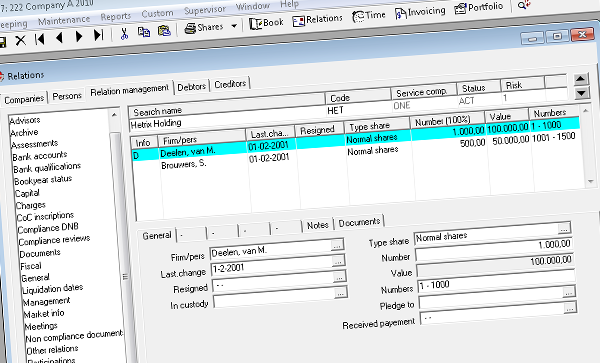Select Management in the sidebar list

click(46, 302)
